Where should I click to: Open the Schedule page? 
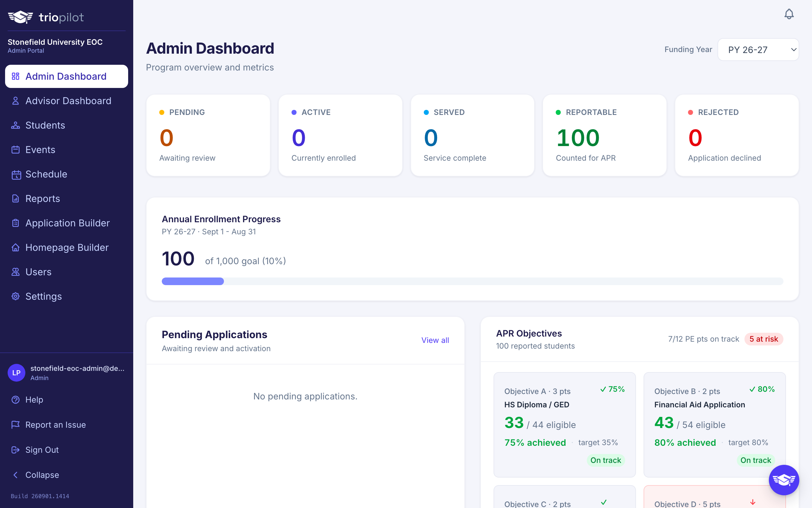66,174
